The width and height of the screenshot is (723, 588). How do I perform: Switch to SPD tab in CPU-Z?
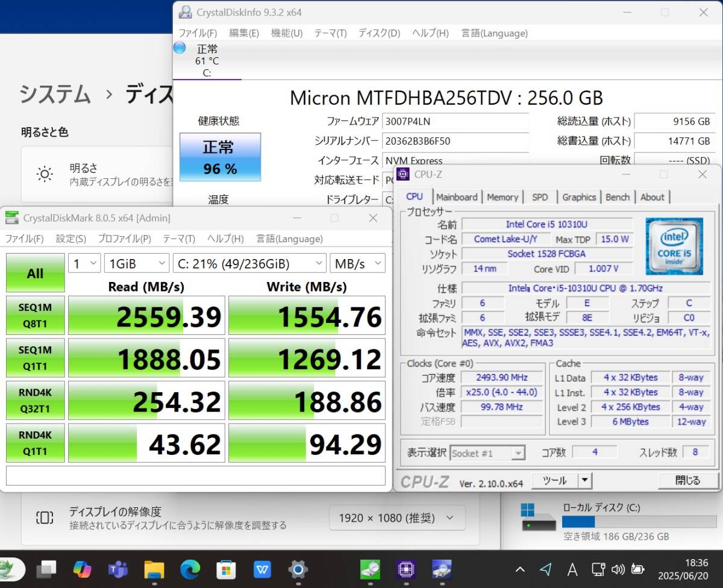(x=540, y=197)
